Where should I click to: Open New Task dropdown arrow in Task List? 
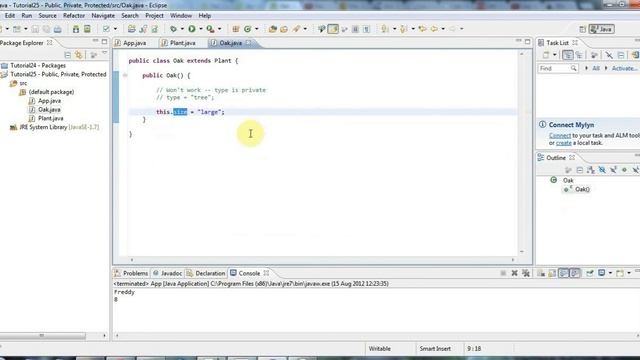[x=554, y=55]
